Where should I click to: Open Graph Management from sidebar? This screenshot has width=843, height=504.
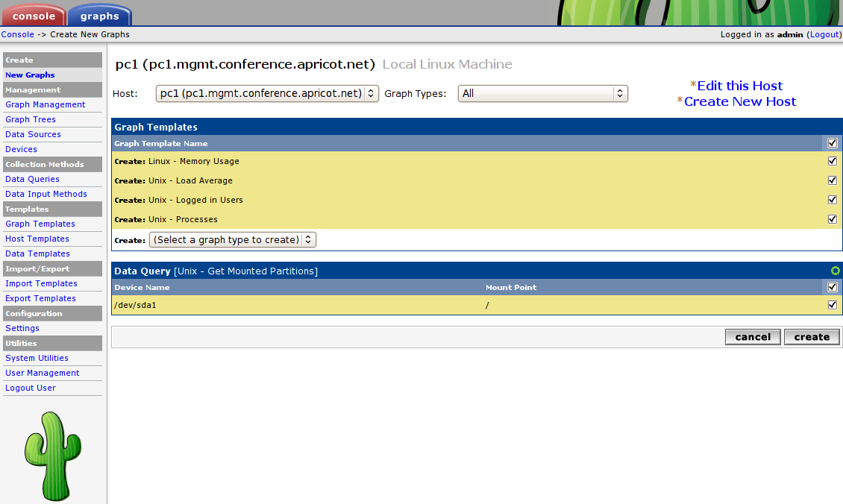[45, 104]
